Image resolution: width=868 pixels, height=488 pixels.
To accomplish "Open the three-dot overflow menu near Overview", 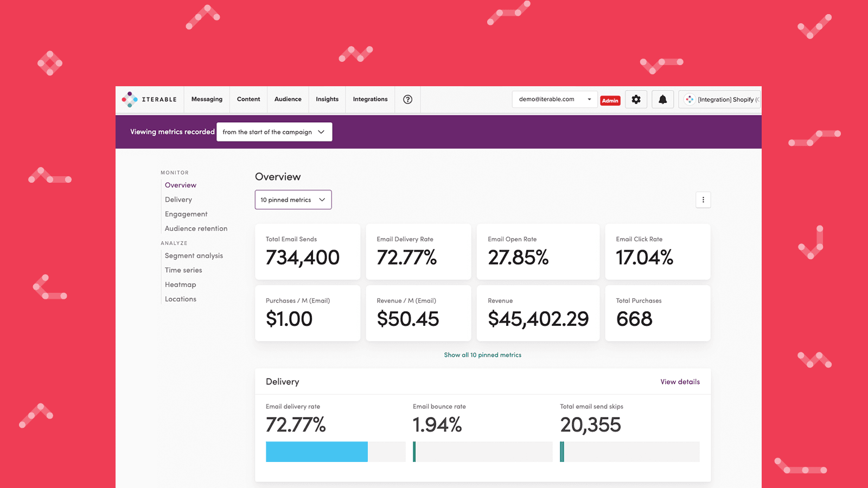I will 703,200.
